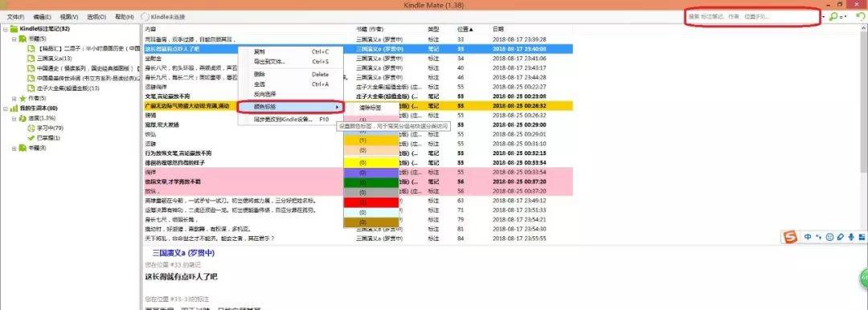Click the 书籍(8) vocabulary books icon
The height and width of the screenshot is (310, 868).
click(x=23, y=148)
